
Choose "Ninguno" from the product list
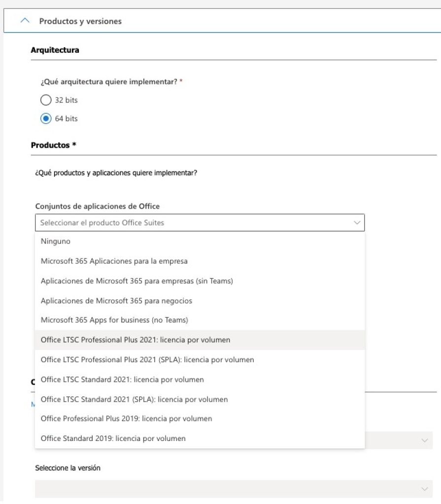[56, 241]
